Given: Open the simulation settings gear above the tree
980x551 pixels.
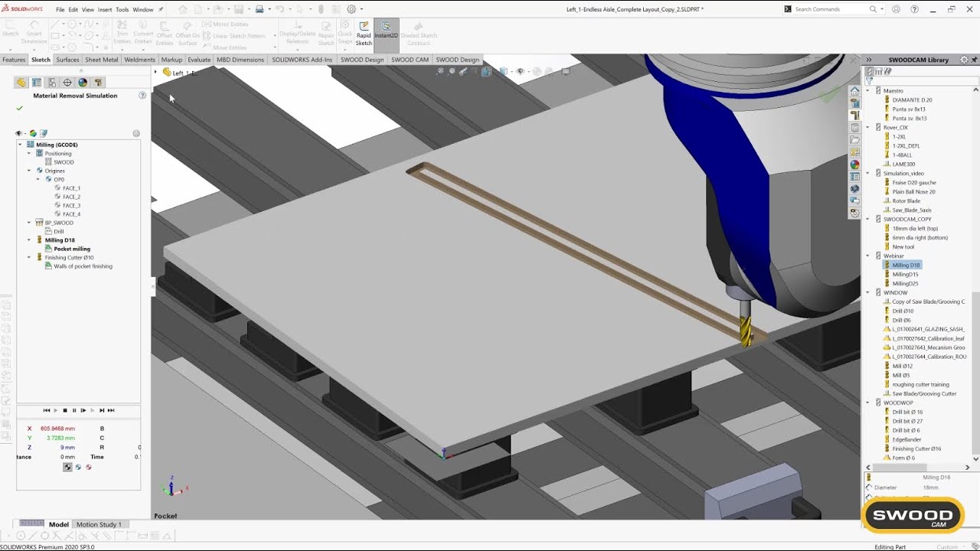Looking at the screenshot, I should coord(136,133).
